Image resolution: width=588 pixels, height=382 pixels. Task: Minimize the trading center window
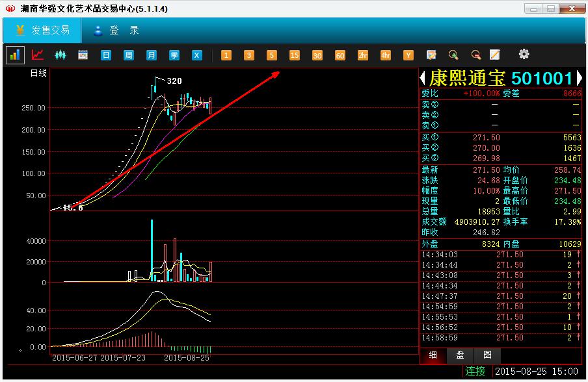(x=533, y=8)
